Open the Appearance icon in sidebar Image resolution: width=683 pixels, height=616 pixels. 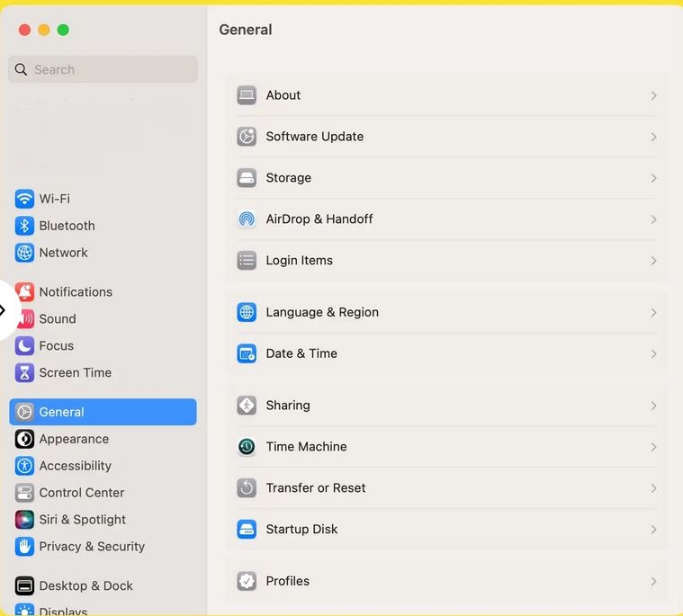point(24,439)
